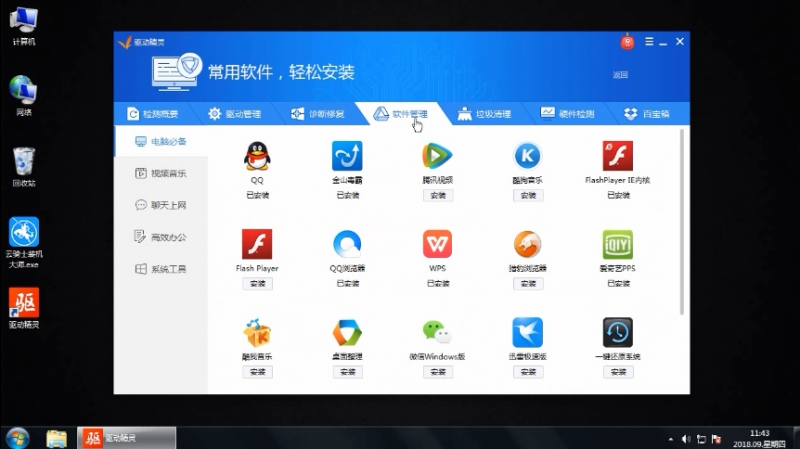Screen dimensions: 800x449
Task: Open the 百宝箱 tab
Action: click(x=646, y=114)
